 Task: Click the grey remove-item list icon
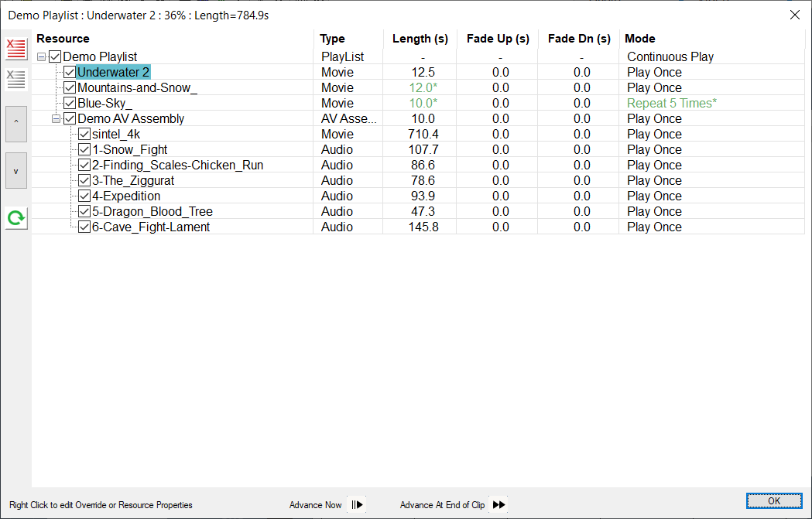pyautogui.click(x=15, y=78)
